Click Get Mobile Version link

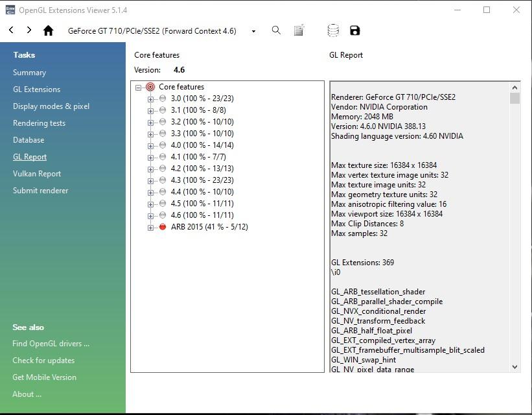click(45, 377)
